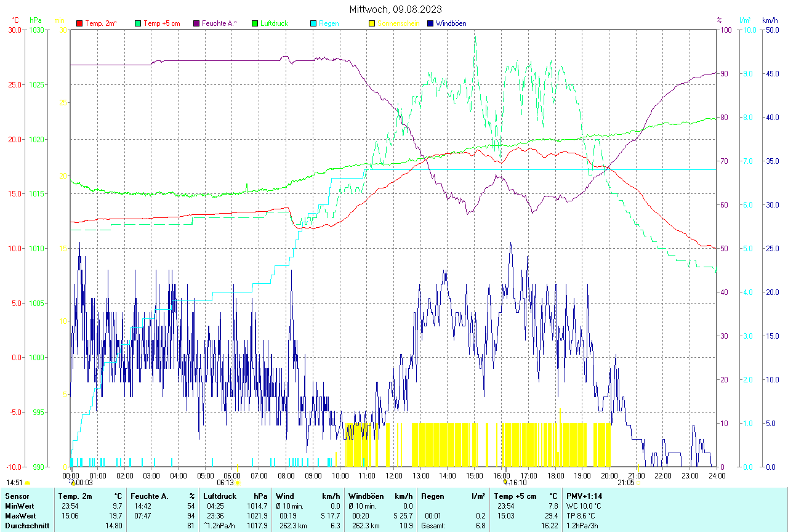Click the red Temp. 2m legend swatch

79,23
